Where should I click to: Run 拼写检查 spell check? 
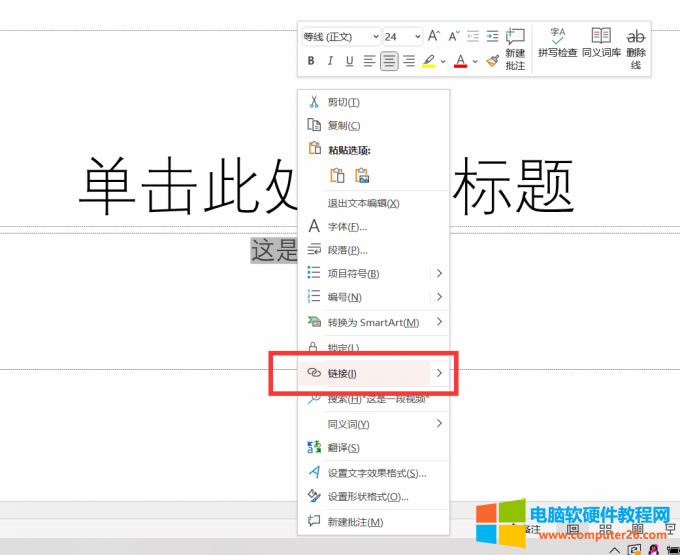click(x=557, y=42)
